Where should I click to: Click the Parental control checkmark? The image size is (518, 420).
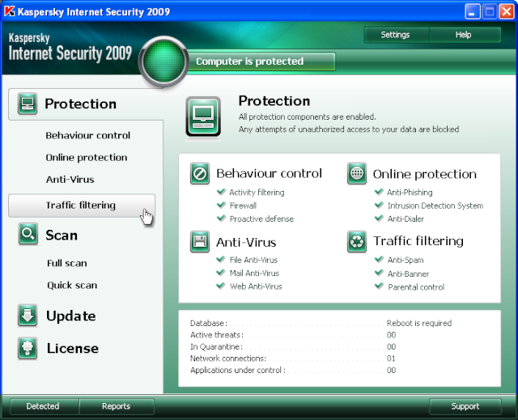(379, 286)
